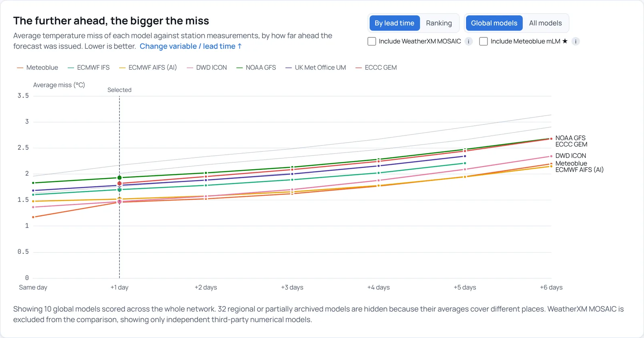Select +5 days lead time on axis
This screenshot has width=644, height=338.
(x=465, y=288)
